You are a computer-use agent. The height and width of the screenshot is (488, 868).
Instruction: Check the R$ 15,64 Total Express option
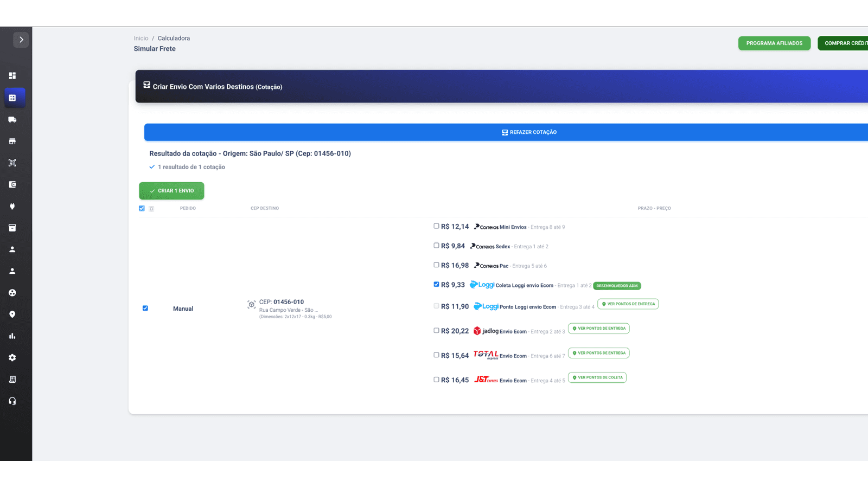pos(436,355)
